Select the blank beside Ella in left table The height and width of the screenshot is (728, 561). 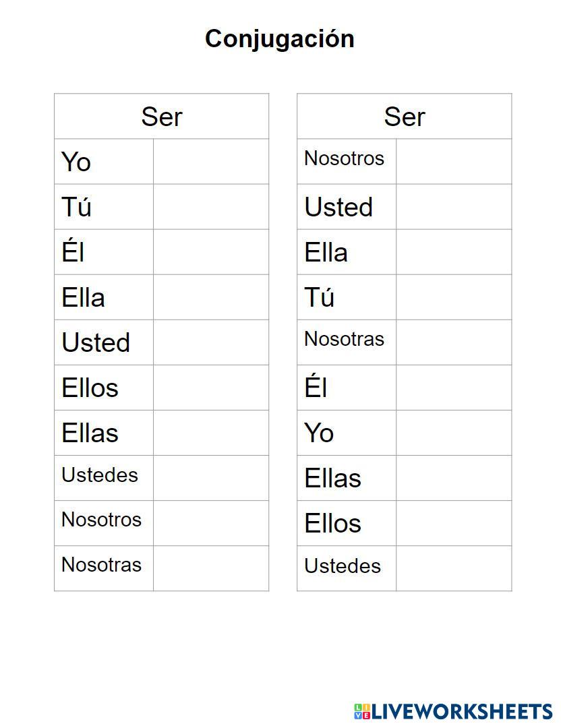click(x=211, y=297)
